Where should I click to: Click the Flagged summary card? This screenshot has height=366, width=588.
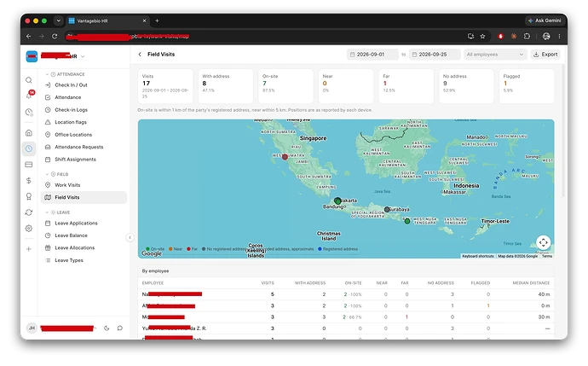pyautogui.click(x=527, y=86)
